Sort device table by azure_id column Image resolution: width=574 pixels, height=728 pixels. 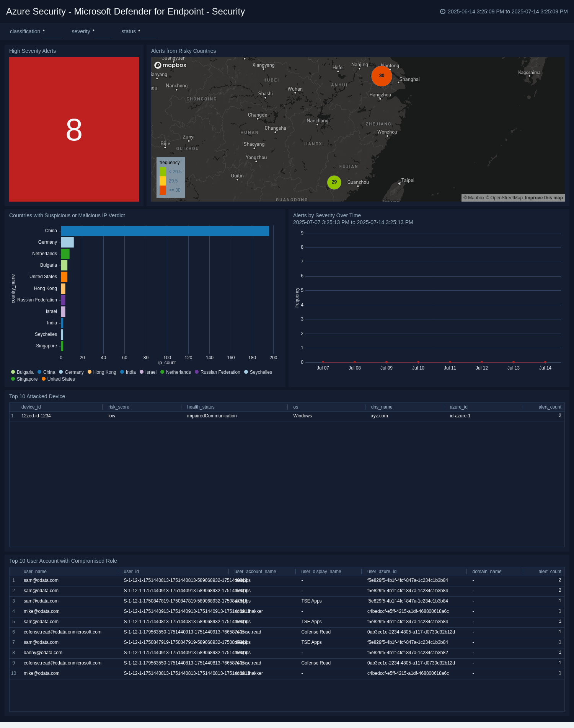coord(459,407)
